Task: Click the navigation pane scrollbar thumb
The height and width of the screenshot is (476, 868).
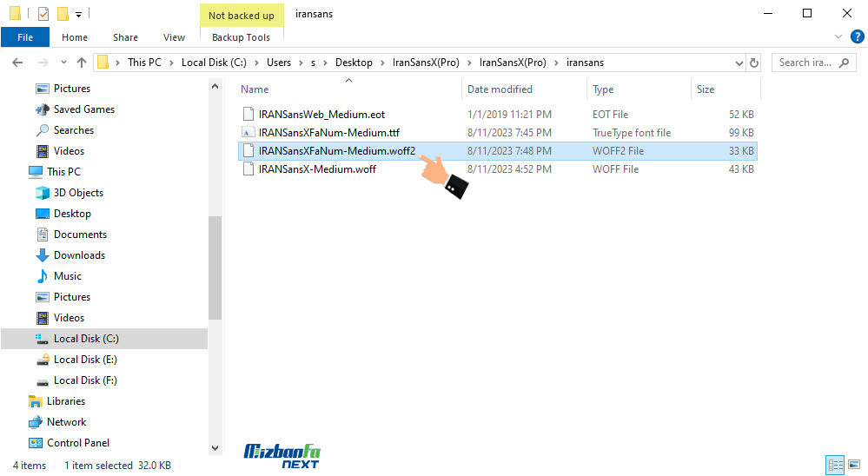Action: point(215,268)
